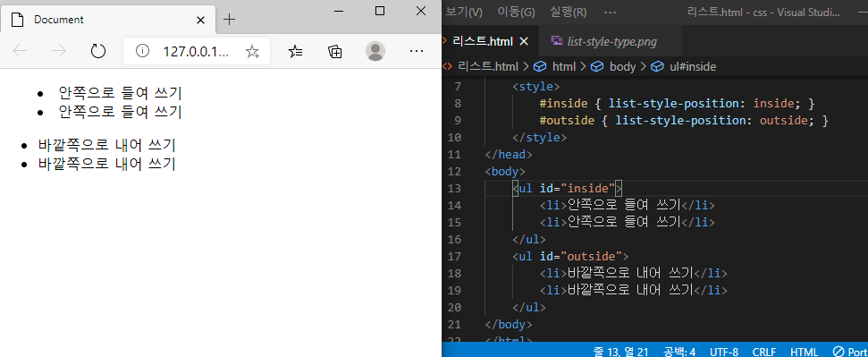Open the 보기(V) menu in VS Code
Screen dimensions: 868x357
coord(464,12)
